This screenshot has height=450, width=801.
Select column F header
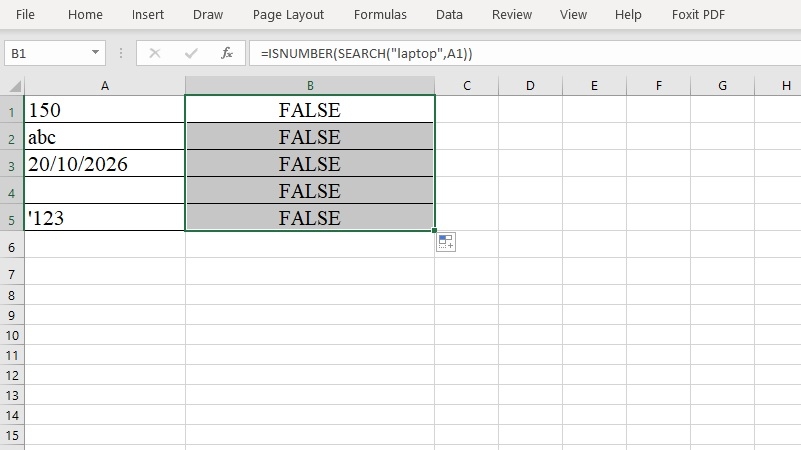[658, 86]
